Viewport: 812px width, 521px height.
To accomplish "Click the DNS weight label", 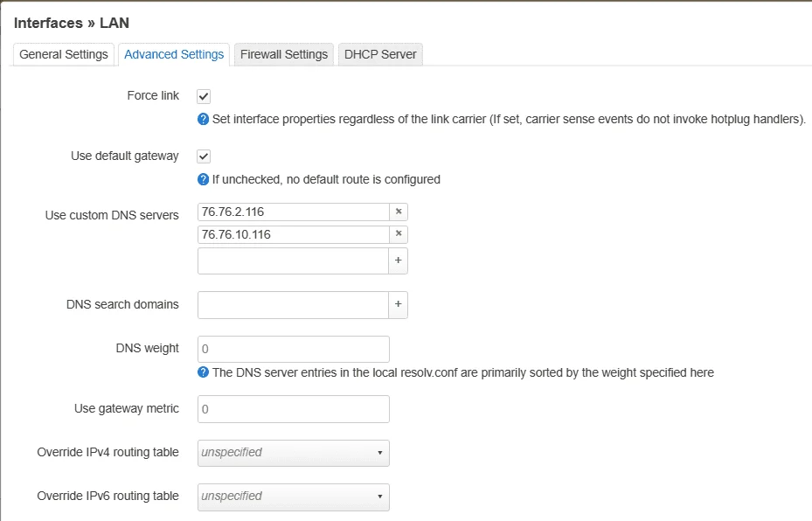I will [147, 349].
